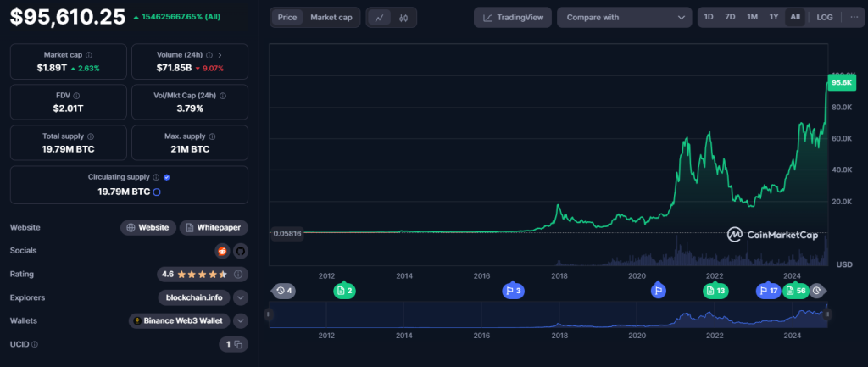
Task: Click the circulating supply progress ring
Action: [157, 192]
